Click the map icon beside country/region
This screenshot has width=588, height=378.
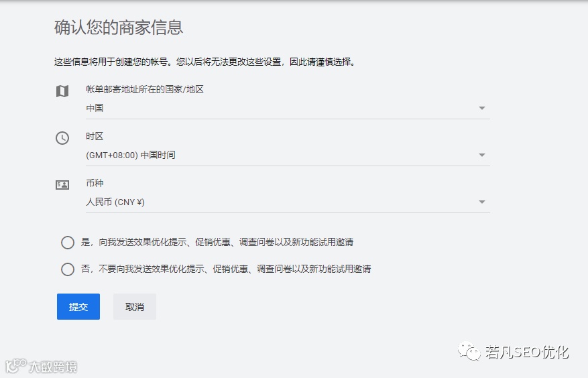click(62, 91)
